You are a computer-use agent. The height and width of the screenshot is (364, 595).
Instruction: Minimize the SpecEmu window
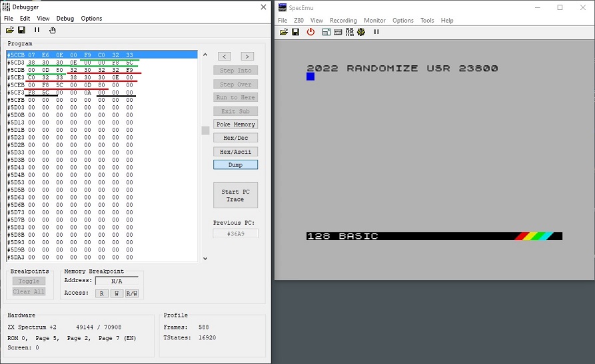click(x=537, y=7)
